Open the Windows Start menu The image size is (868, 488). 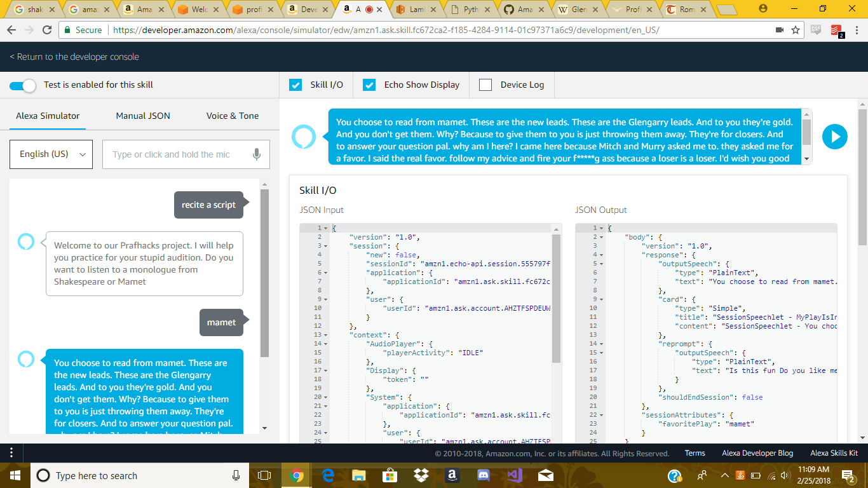(x=15, y=475)
